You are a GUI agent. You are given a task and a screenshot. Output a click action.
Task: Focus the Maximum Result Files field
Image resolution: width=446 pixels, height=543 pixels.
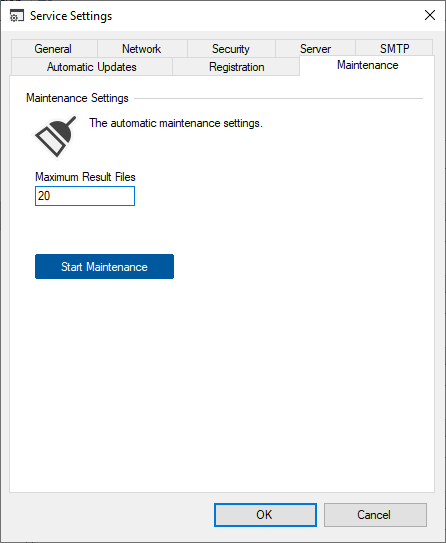(x=85, y=196)
